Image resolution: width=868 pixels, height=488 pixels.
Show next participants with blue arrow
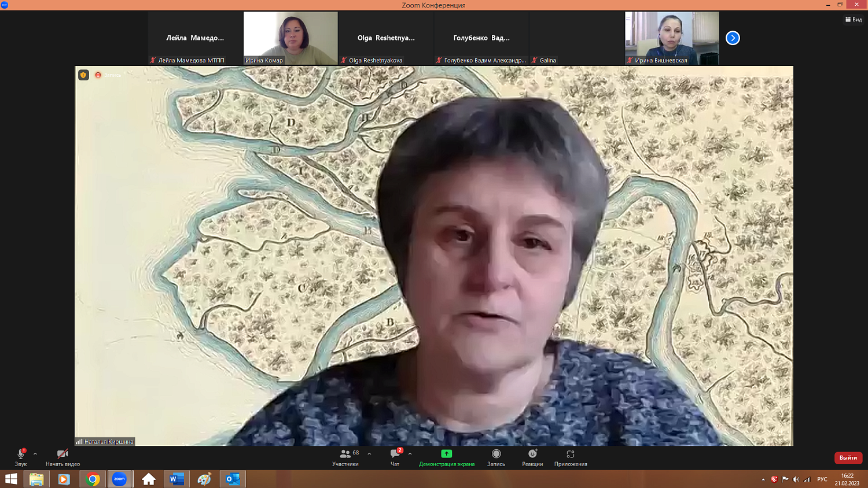pos(733,38)
